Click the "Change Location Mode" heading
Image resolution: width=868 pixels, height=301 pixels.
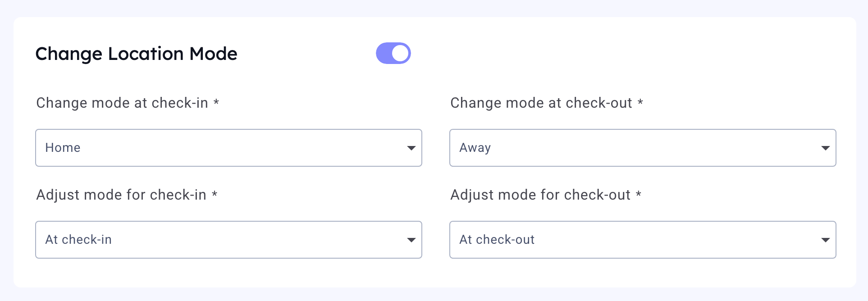click(x=136, y=54)
